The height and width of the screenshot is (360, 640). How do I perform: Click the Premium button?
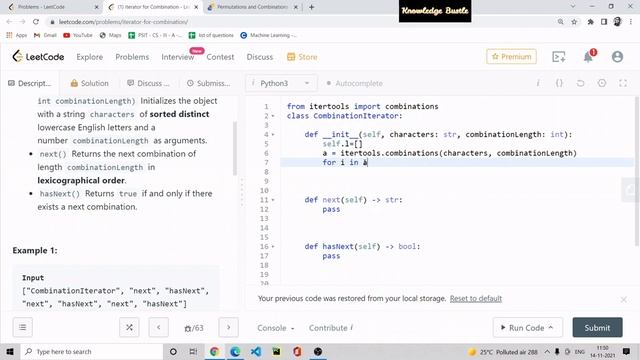[x=511, y=57]
